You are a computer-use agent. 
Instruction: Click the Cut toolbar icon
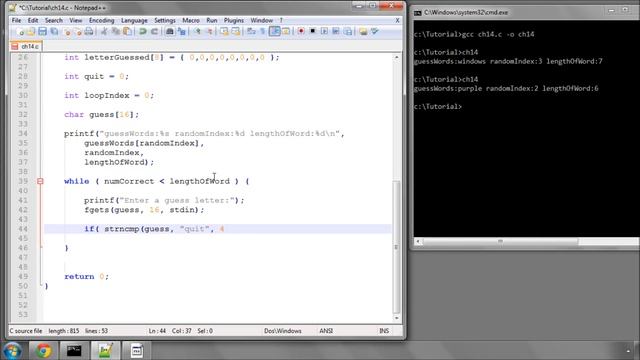[104, 31]
